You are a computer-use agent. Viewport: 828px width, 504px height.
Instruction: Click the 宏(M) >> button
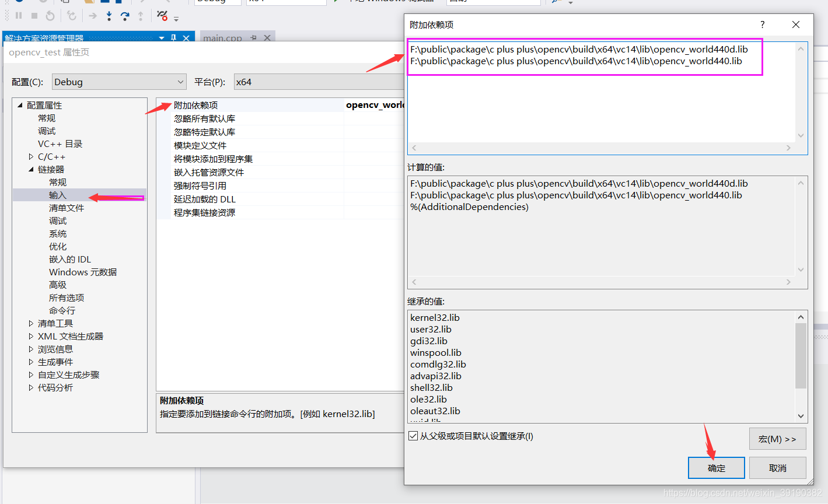[777, 439]
